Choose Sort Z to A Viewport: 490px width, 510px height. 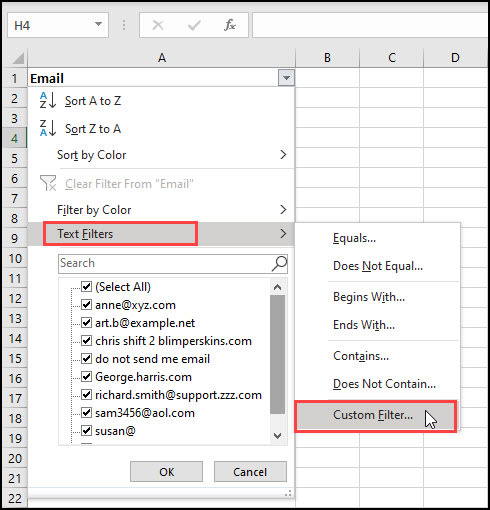(x=161, y=129)
